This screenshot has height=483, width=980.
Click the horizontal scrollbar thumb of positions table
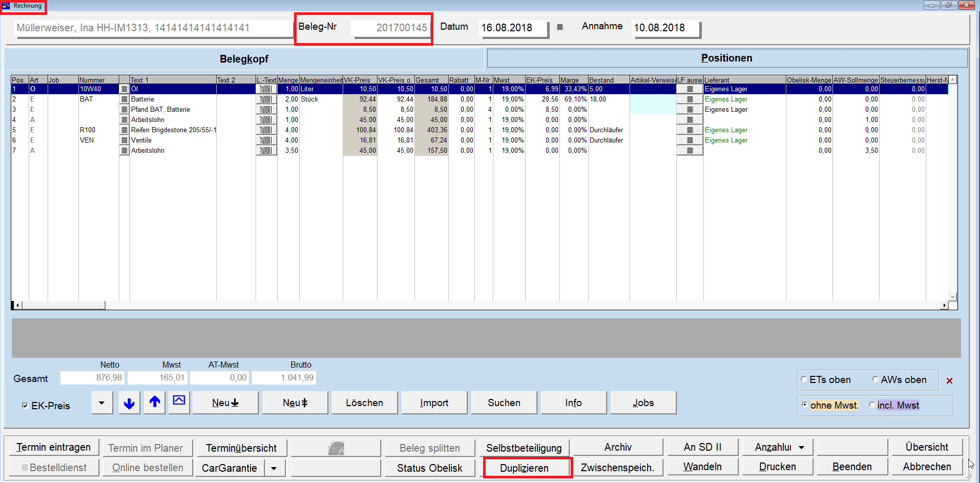click(x=64, y=306)
